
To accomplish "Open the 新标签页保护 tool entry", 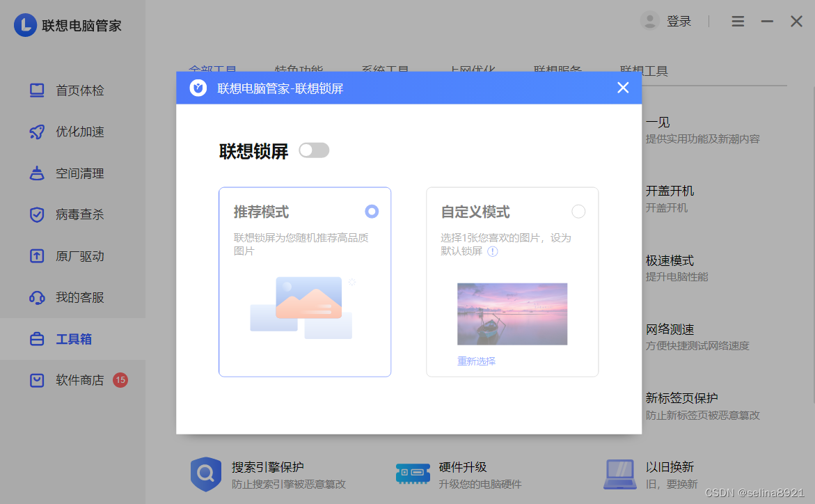I will (703, 407).
